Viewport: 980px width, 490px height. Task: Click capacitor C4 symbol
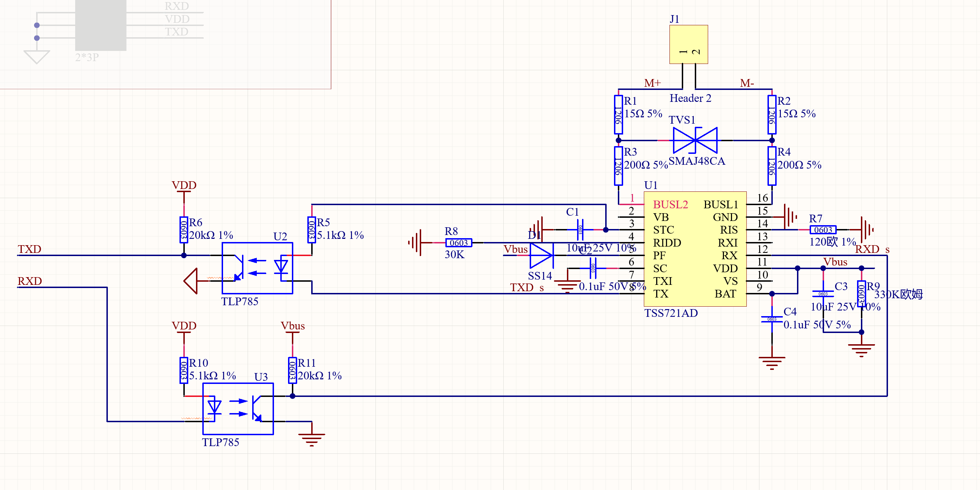pos(771,319)
